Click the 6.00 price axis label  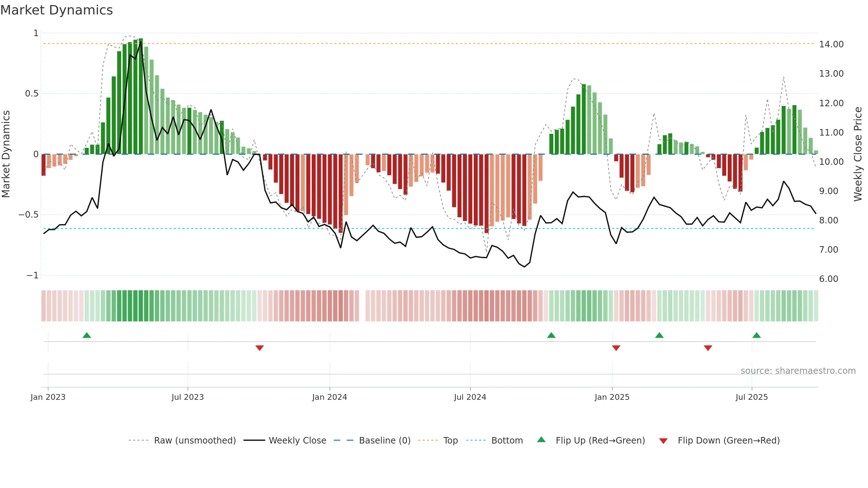click(x=829, y=279)
